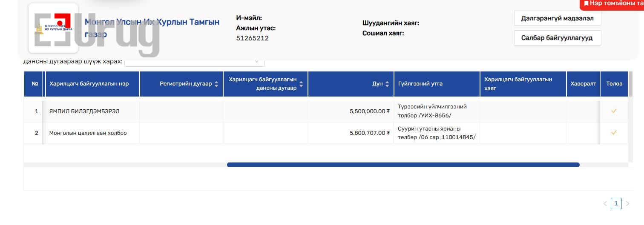The image size is (644, 225).
Task: Open Салбар байгууллагууд branch organizations
Action: pyautogui.click(x=557, y=38)
